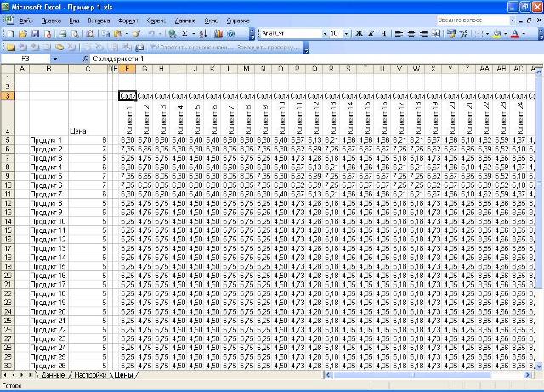The height and width of the screenshot is (392, 544).
Task: Click the Increase Decimal icon
Action: click(463, 34)
